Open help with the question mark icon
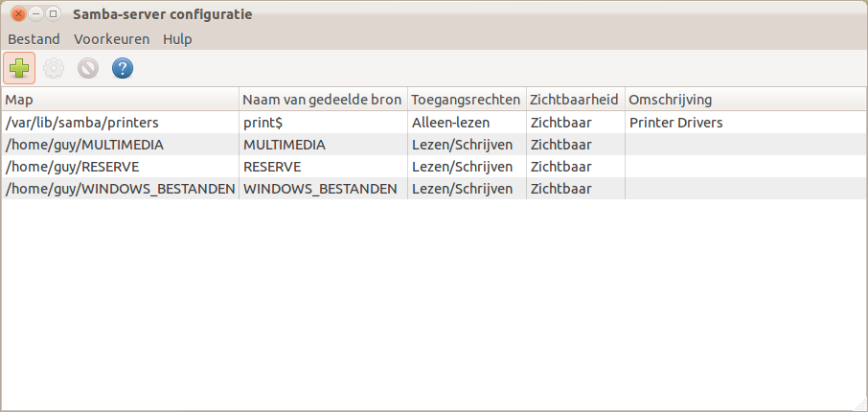The image size is (868, 412). click(123, 68)
